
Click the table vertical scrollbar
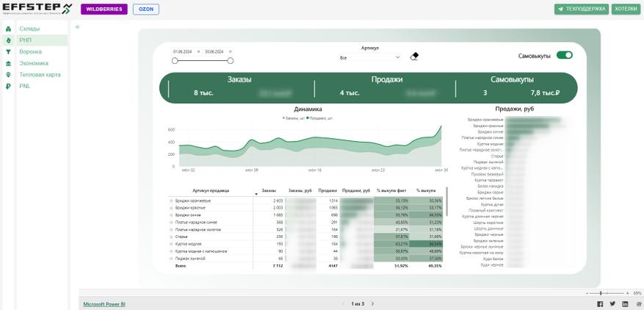point(447,202)
